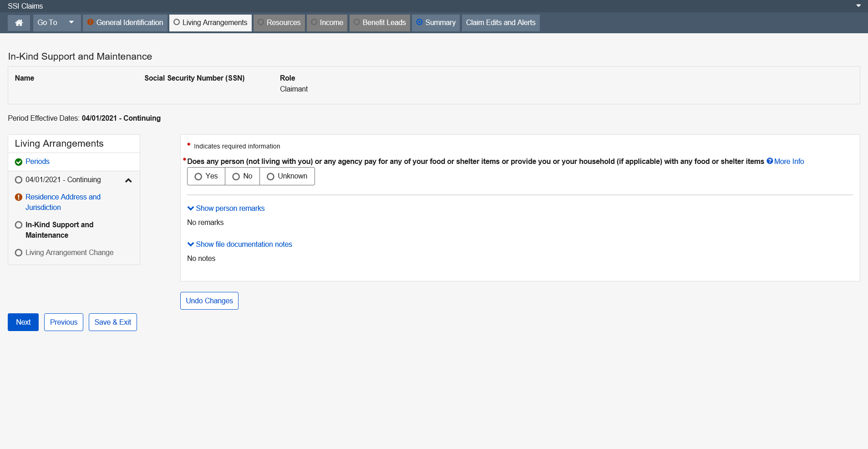The image size is (868, 449).
Task: Collapse the 04/01/2021 - Continuing period
Action: click(x=128, y=180)
